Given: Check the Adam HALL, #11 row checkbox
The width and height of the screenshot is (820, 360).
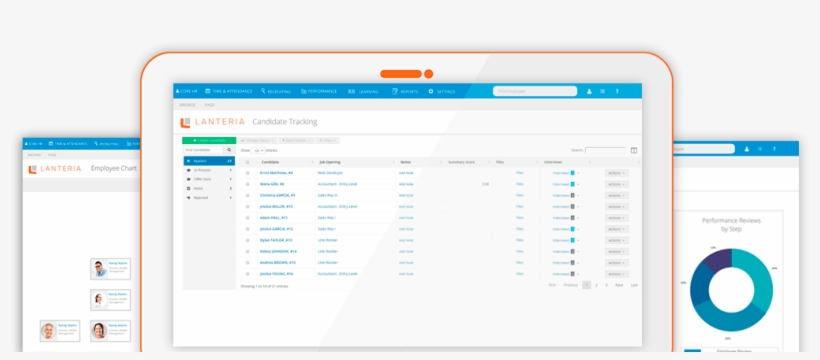Looking at the screenshot, I should coord(247,218).
